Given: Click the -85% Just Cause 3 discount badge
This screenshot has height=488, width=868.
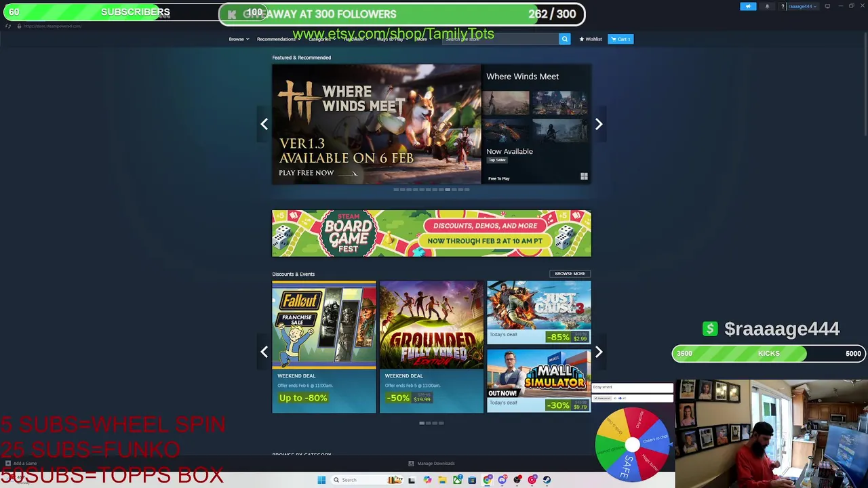Looking at the screenshot, I should coord(559,337).
